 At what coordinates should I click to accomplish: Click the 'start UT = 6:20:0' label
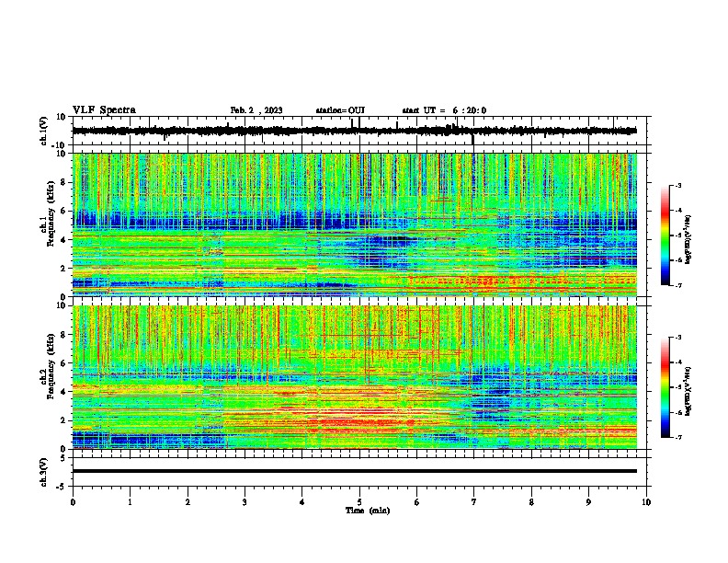[444, 110]
